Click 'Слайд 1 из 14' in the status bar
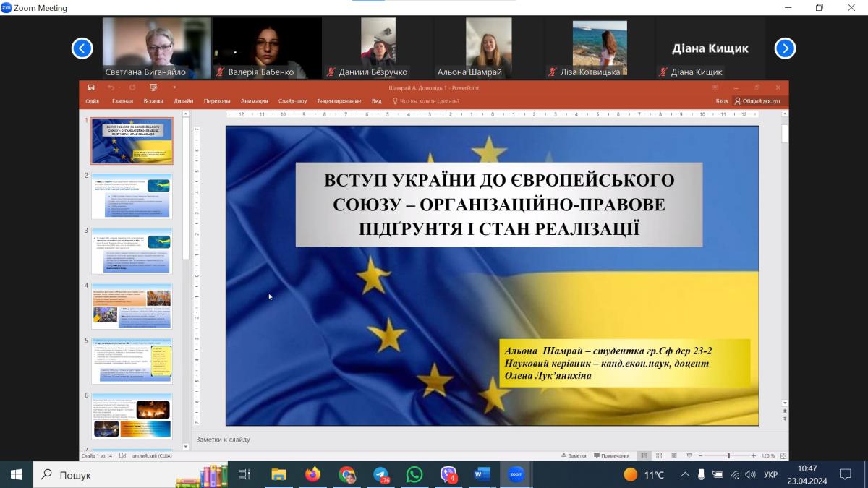Image resolution: width=868 pixels, height=488 pixels. tap(97, 455)
